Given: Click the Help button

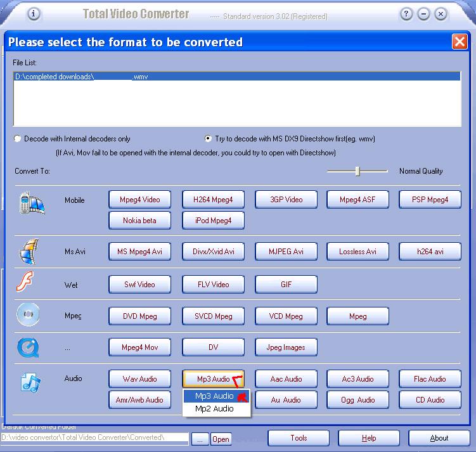Looking at the screenshot, I should (369, 438).
